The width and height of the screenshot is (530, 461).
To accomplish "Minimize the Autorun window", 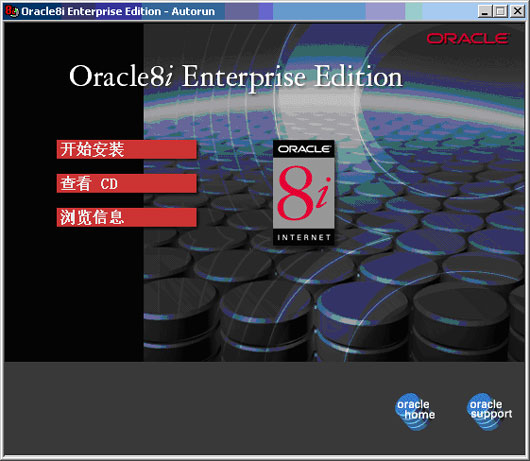I will click(484, 11).
